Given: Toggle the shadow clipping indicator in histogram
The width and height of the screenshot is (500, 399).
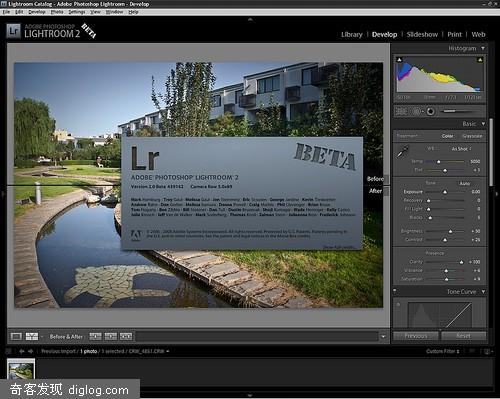Looking at the screenshot, I should click(399, 60).
